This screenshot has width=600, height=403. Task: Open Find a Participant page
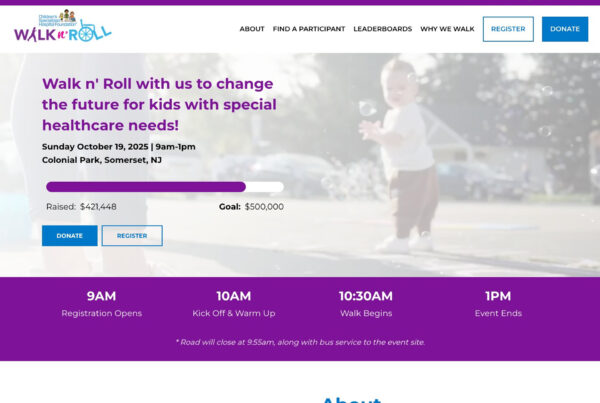coord(309,29)
